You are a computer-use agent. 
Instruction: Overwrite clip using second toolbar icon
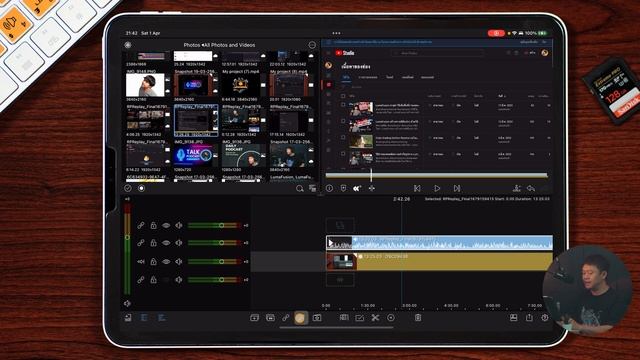tap(270, 318)
